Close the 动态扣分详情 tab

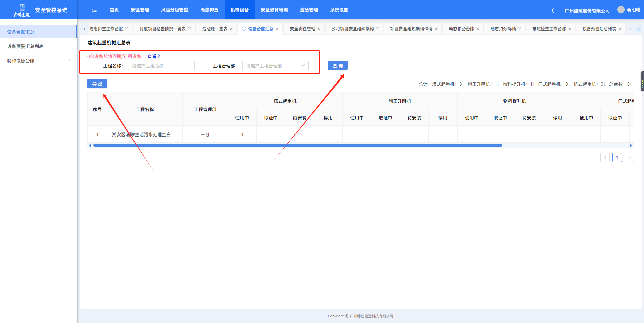(519, 29)
